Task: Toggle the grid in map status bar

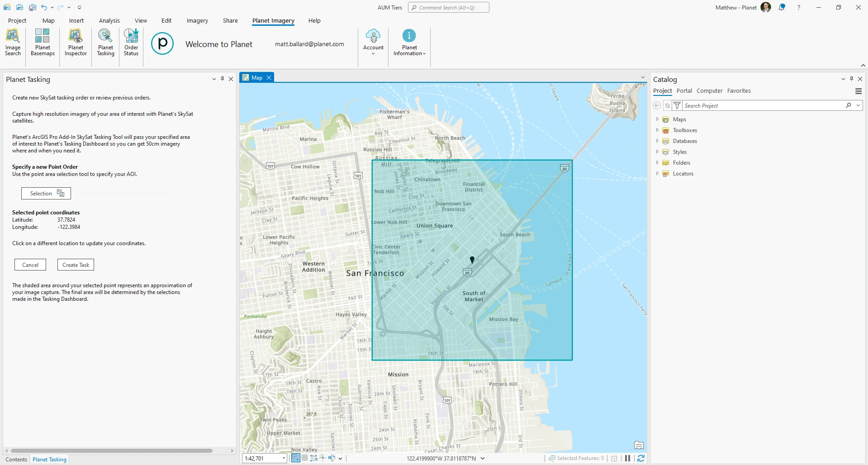Action: 305,458
